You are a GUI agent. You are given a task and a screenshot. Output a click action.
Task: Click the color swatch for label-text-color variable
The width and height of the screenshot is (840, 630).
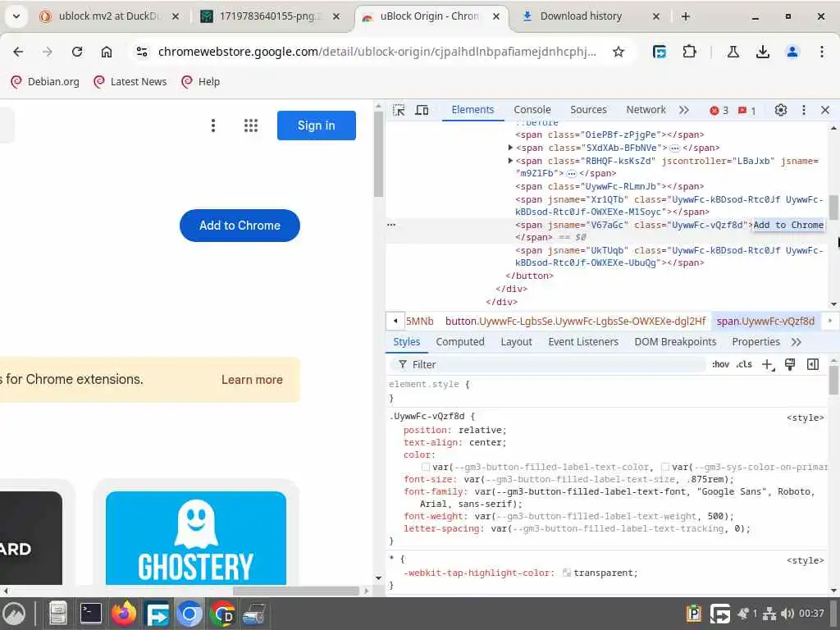426,467
